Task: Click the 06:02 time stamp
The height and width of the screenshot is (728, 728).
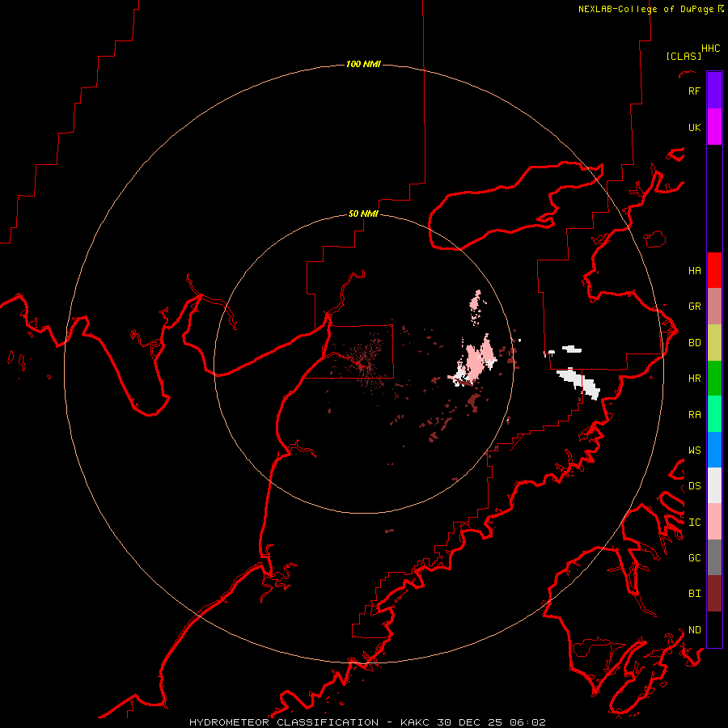Action: pos(527,722)
